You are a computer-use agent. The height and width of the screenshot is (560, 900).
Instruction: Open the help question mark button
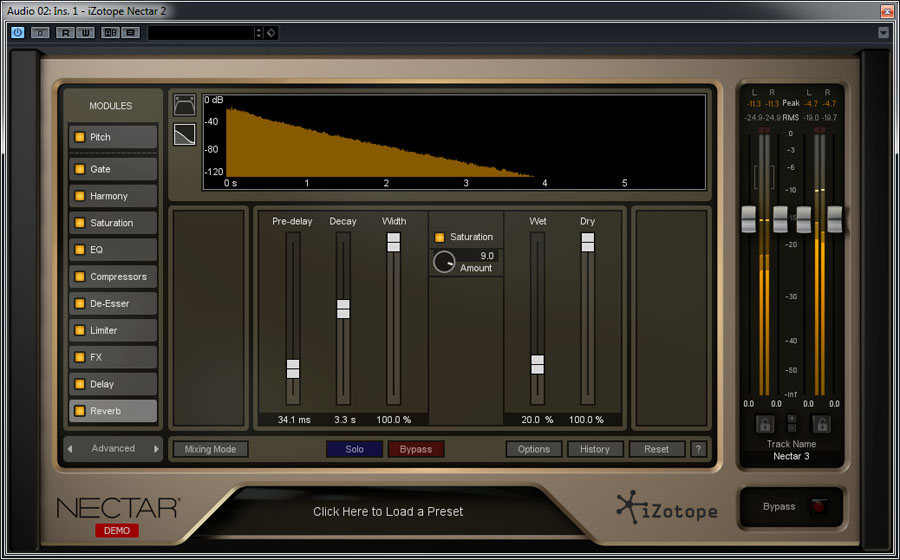click(x=698, y=449)
